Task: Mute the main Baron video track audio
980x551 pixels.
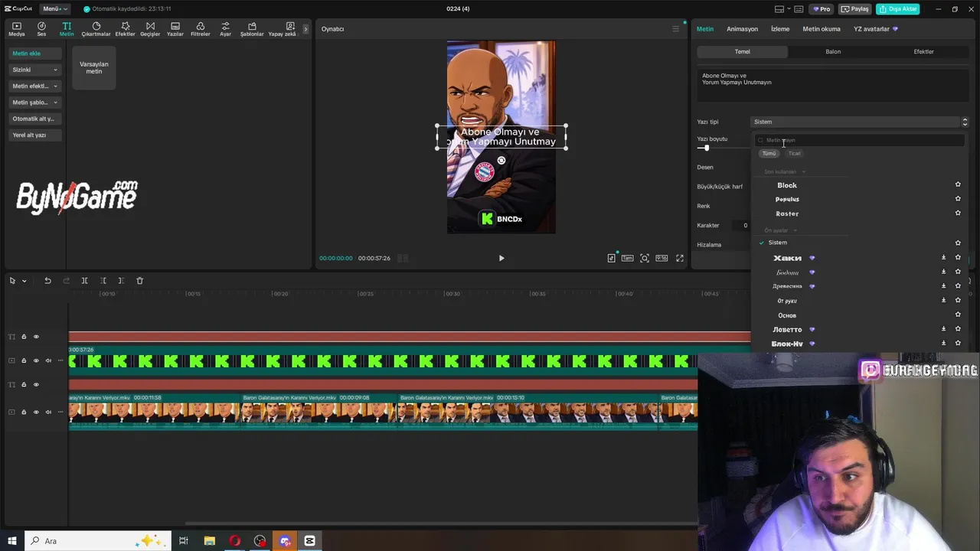Action: (x=48, y=412)
